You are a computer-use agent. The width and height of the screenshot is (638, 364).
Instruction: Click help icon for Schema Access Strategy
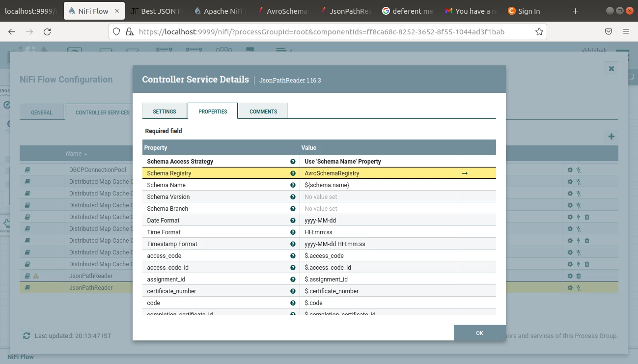(293, 161)
